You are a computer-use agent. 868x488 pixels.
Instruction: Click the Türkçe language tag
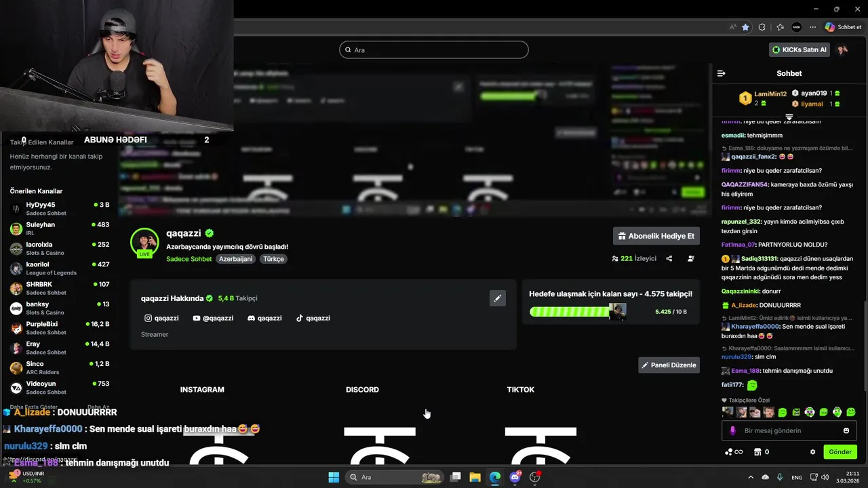(273, 259)
